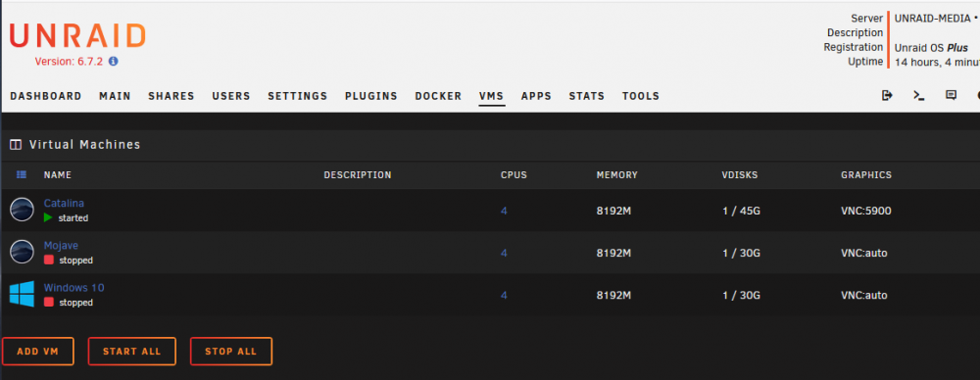Click Catalina's 1 / 45G vdisks value
Viewport: 980px width, 380px height.
(741, 212)
